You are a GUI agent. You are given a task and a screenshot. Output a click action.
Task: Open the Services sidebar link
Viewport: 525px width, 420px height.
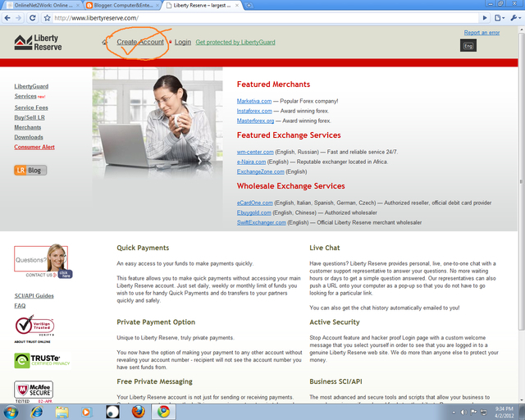tap(25, 96)
